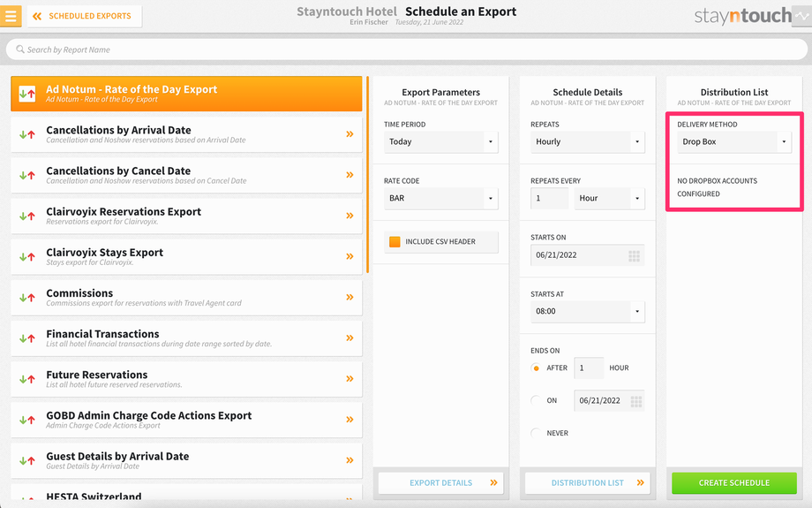Click the Distribution List button
The image size is (812, 508).
[587, 482]
